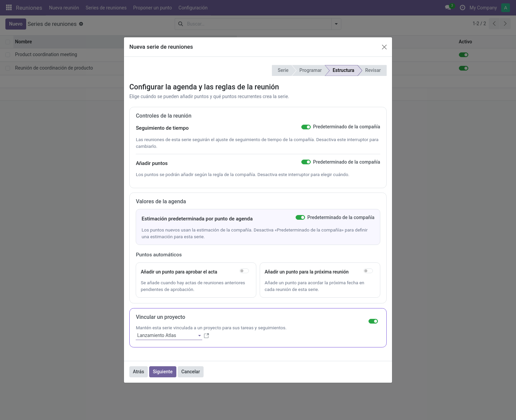Go to the Serie wizard step
Viewport: 516px width, 420px height.
283,70
